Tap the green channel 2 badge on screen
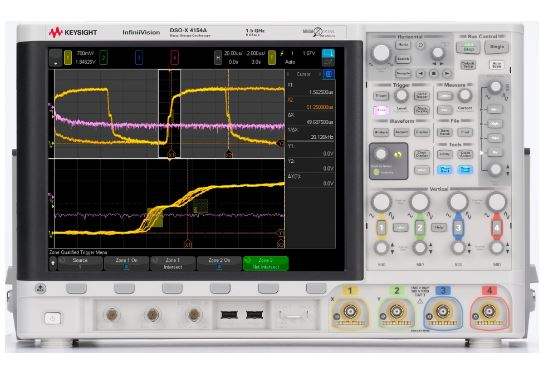555x366 pixels. point(103,57)
